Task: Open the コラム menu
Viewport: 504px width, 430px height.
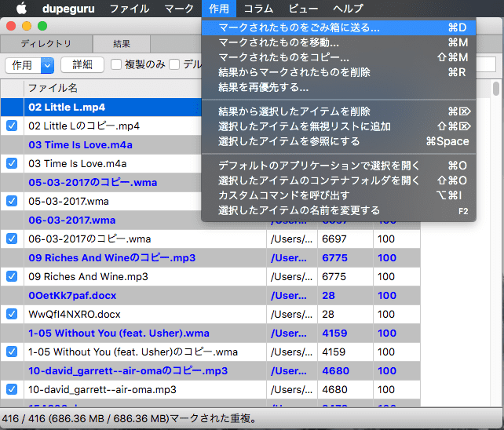Action: [258, 9]
